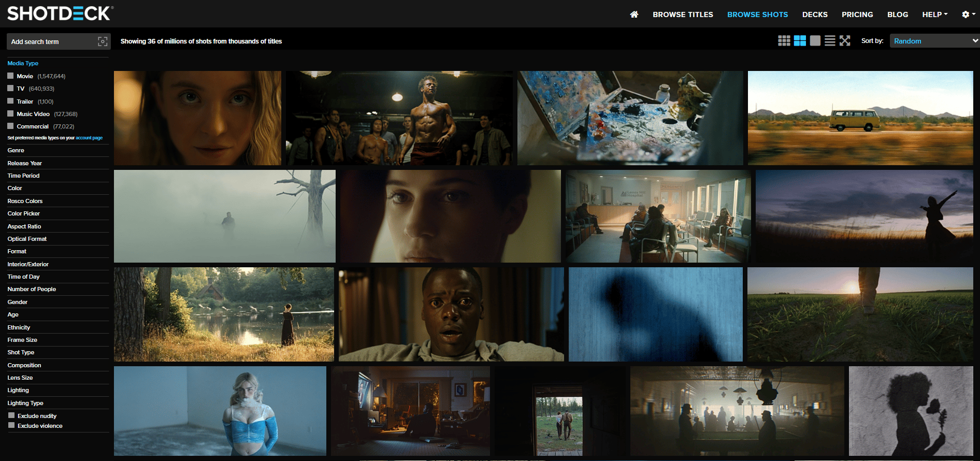Switch to the single large image view
The height and width of the screenshot is (461, 980).
[x=815, y=41]
